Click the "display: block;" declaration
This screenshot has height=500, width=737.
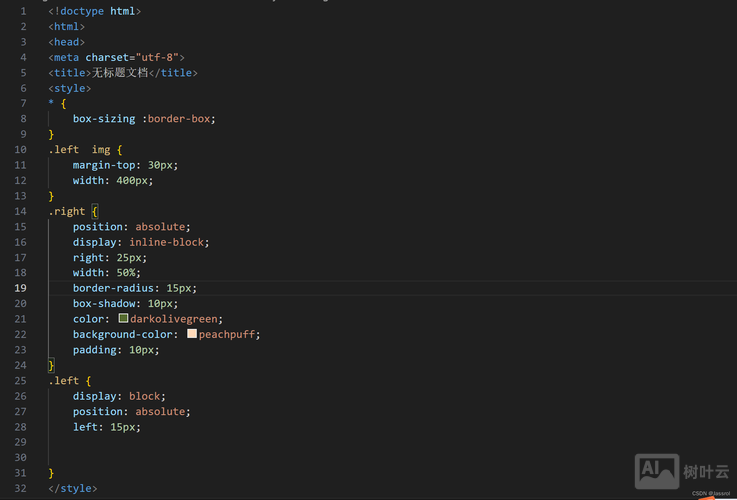(119, 396)
